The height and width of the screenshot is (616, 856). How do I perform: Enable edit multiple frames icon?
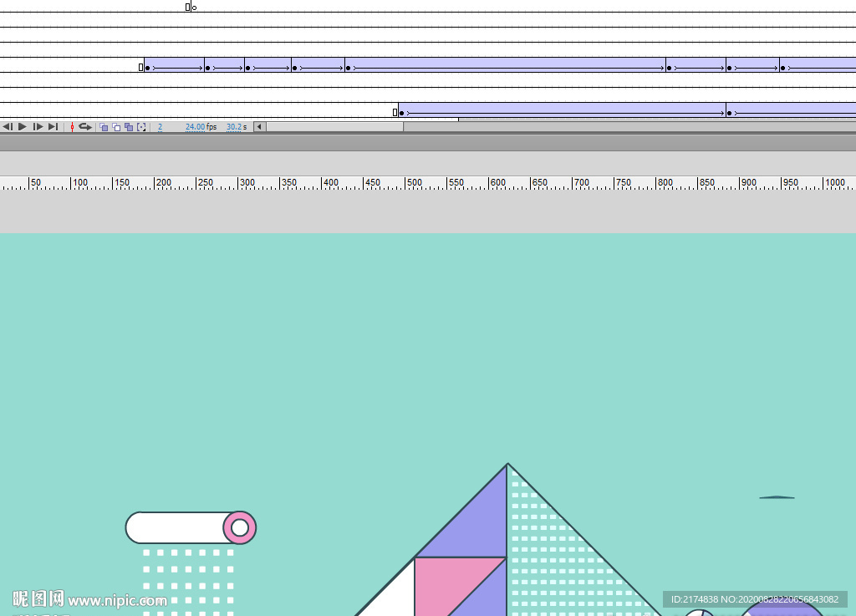click(x=129, y=127)
